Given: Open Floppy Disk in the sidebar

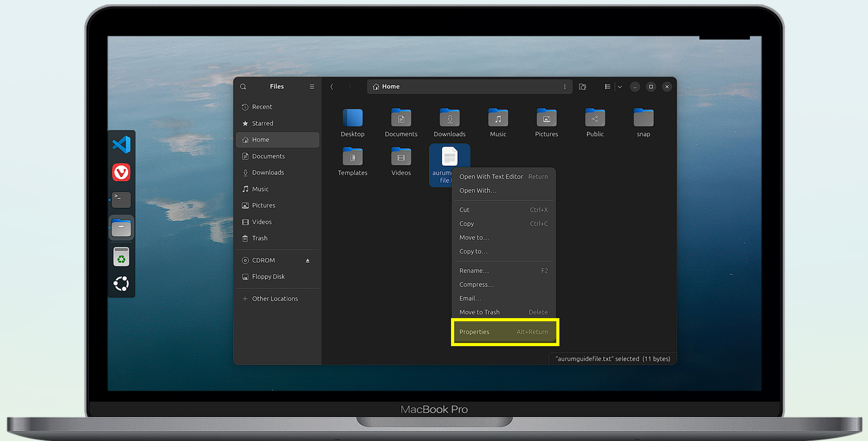Looking at the screenshot, I should pos(277,277).
